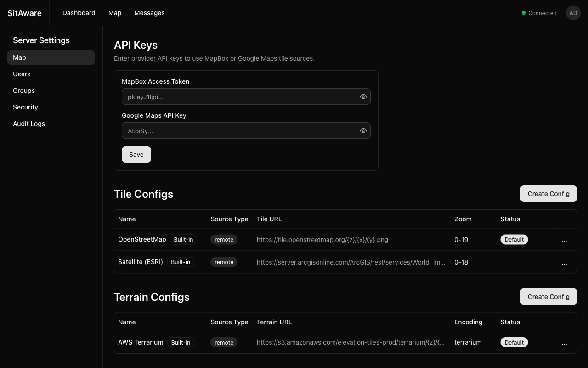
Task: Create a new Tile Config
Action: pos(548,194)
